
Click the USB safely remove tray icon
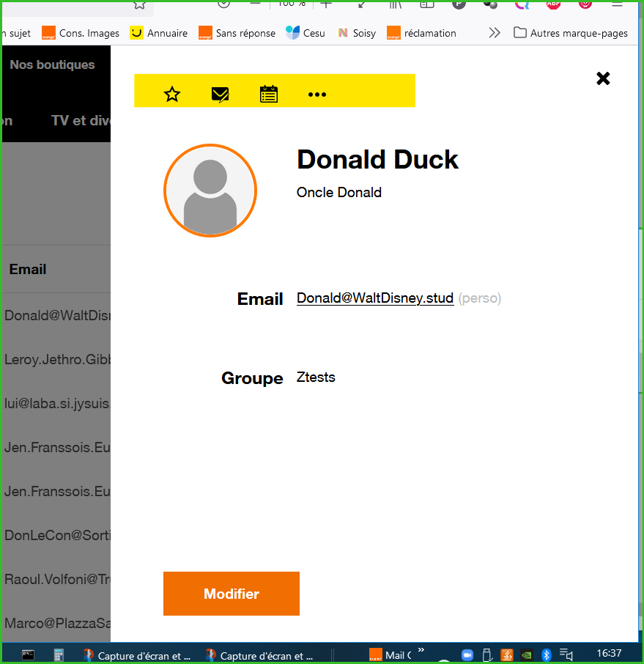(x=487, y=655)
